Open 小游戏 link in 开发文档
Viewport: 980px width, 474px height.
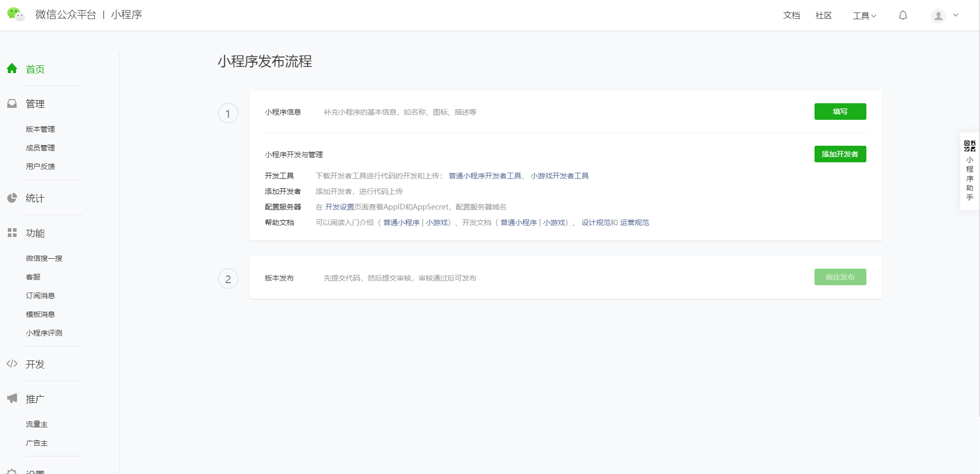point(554,222)
